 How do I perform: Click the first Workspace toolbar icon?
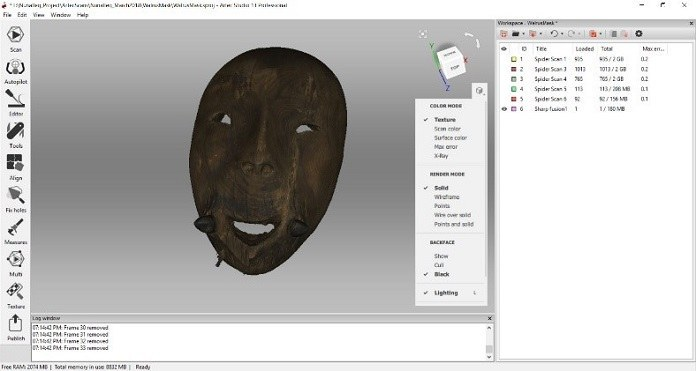click(x=504, y=34)
